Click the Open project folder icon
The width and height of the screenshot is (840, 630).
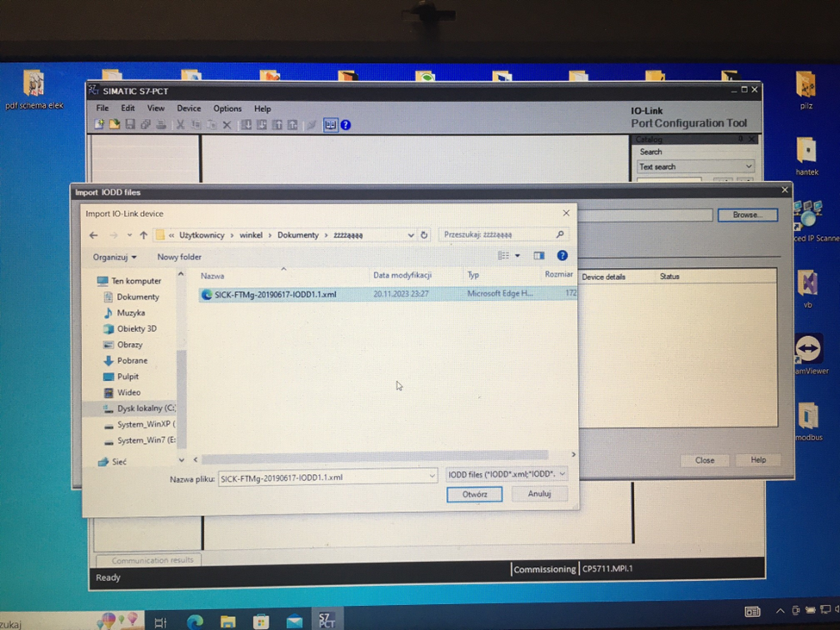[x=114, y=124]
